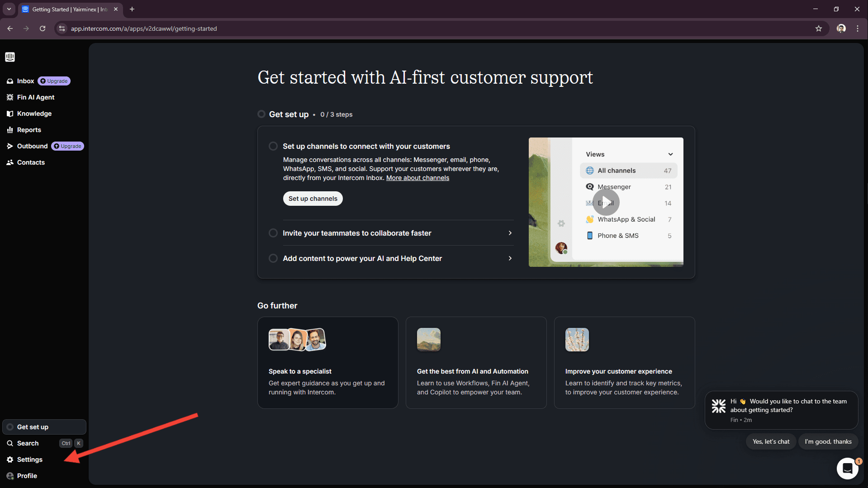Click the Inbox tray icon
The height and width of the screenshot is (488, 868).
[10, 81]
